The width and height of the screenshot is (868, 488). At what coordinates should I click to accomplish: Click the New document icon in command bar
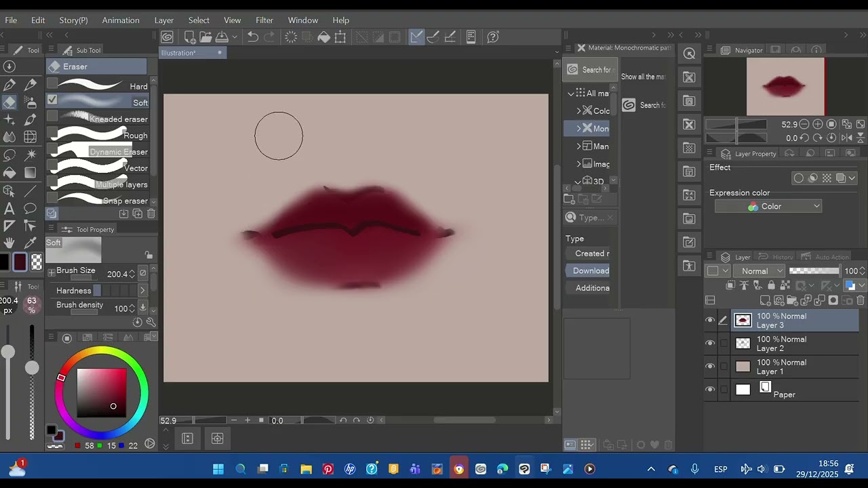coord(190,37)
